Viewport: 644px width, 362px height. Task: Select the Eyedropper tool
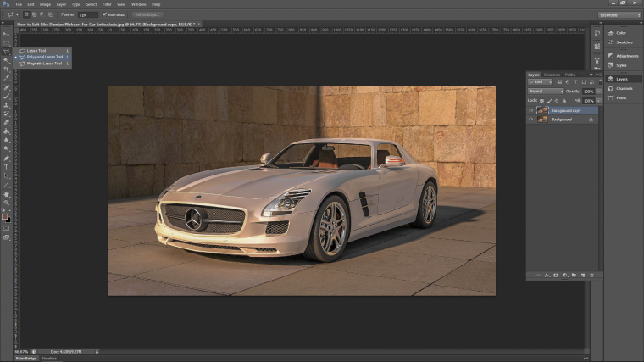click(6, 78)
